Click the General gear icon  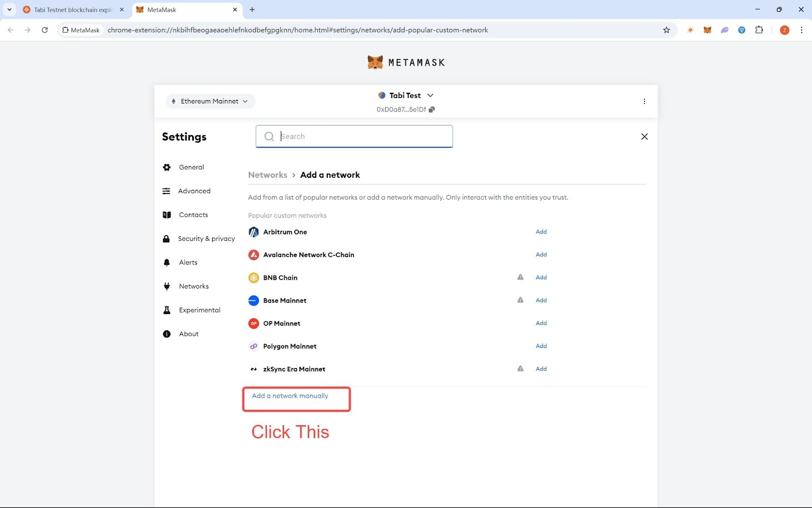pos(166,167)
